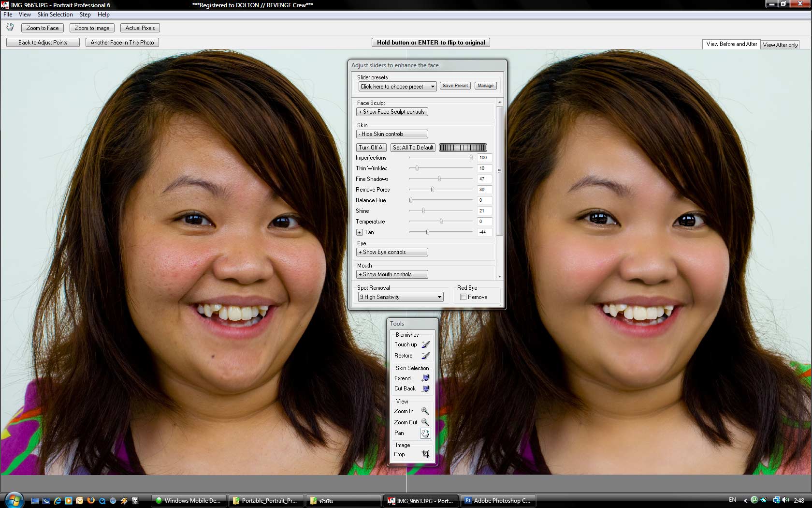The height and width of the screenshot is (508, 812).
Task: Select the Crop image tool
Action: pos(425,454)
